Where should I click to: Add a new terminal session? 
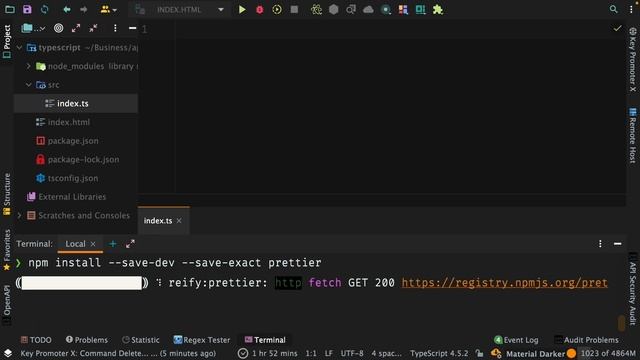[113, 244]
